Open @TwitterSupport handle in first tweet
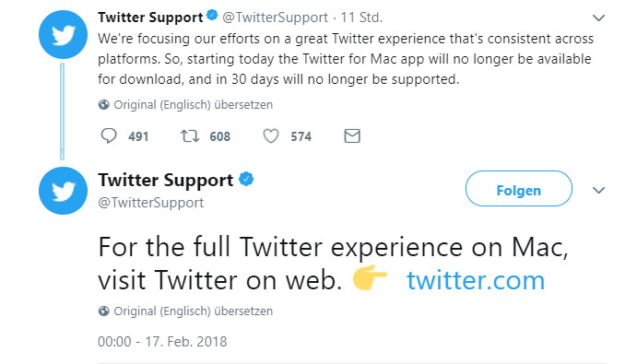637x364 pixels. 275,18
